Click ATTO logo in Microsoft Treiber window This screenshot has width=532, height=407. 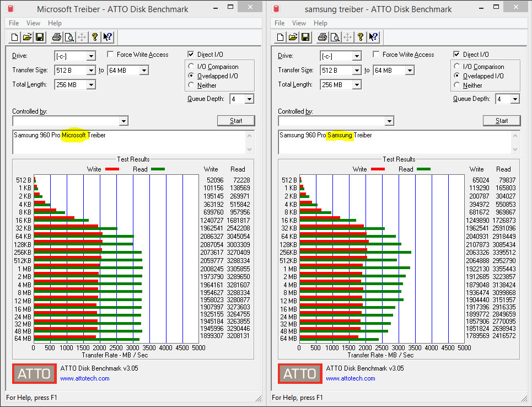(34, 374)
